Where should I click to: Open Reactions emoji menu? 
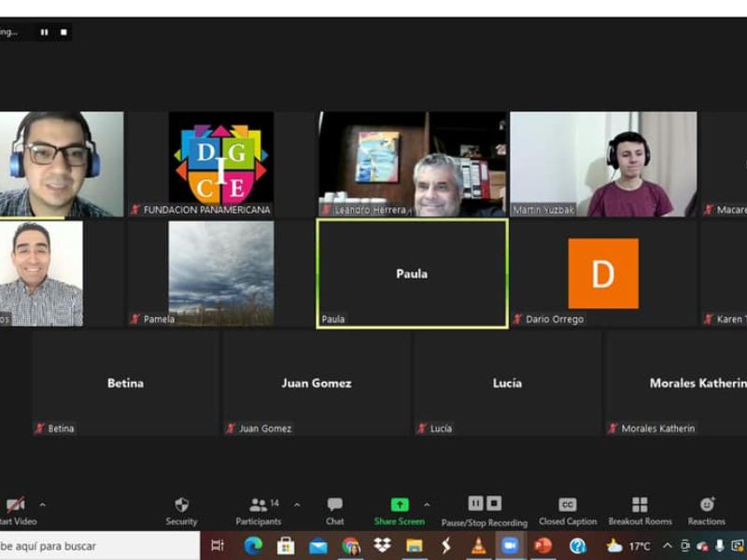pos(707,511)
